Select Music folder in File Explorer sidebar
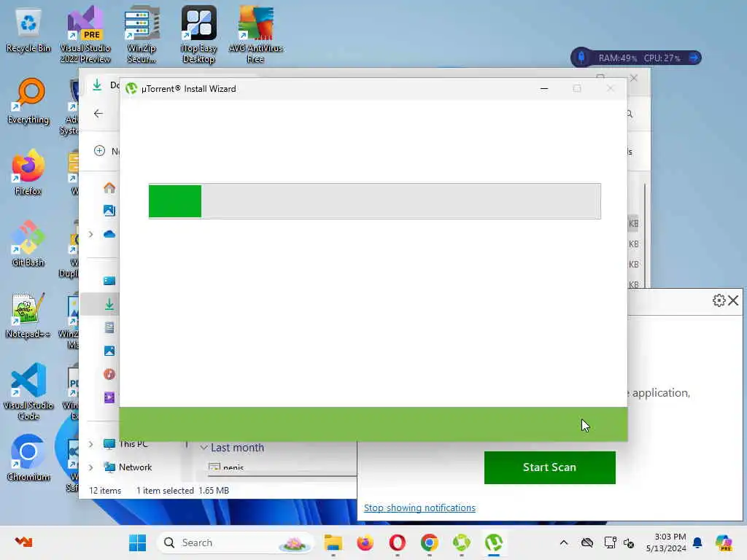This screenshot has height=560, width=747. [109, 374]
